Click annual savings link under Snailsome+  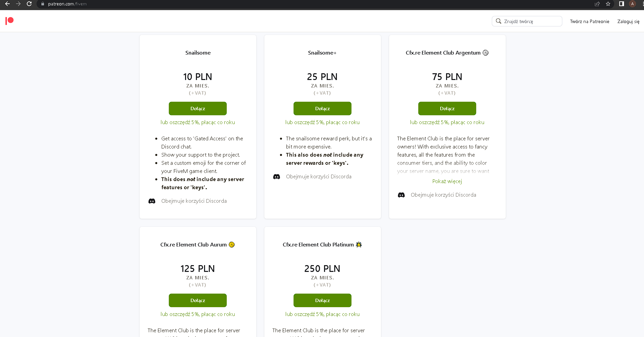tap(322, 122)
